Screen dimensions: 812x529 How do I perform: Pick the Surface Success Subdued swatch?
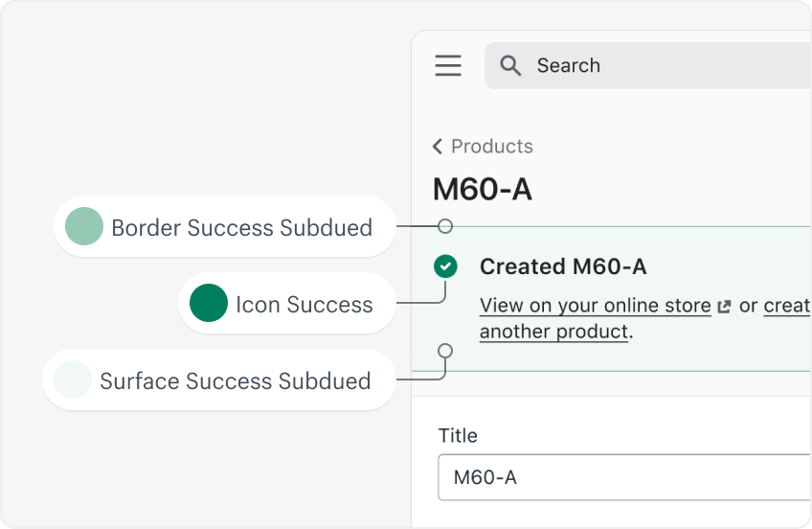tap(73, 380)
